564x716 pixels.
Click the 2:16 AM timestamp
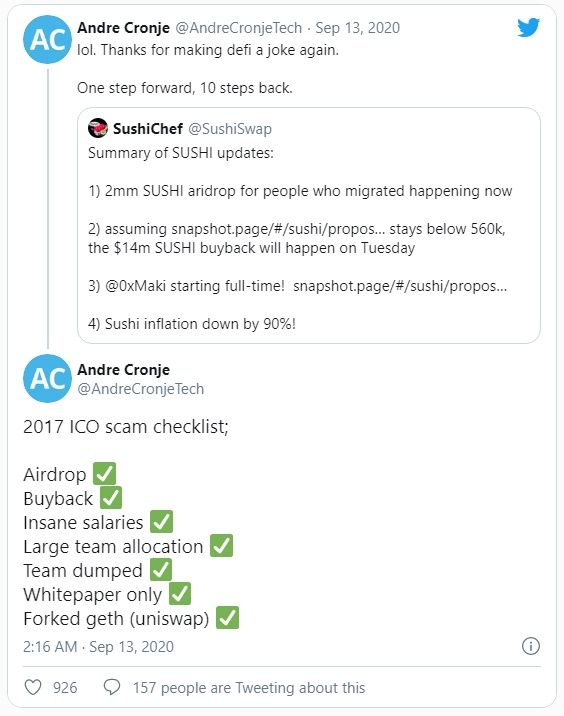click(50, 647)
